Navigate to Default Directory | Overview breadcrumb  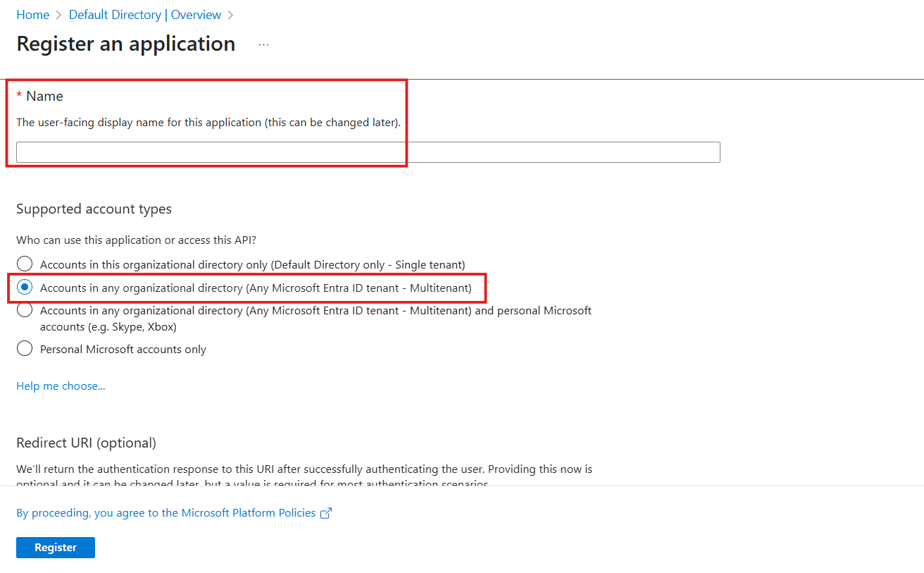tap(144, 15)
